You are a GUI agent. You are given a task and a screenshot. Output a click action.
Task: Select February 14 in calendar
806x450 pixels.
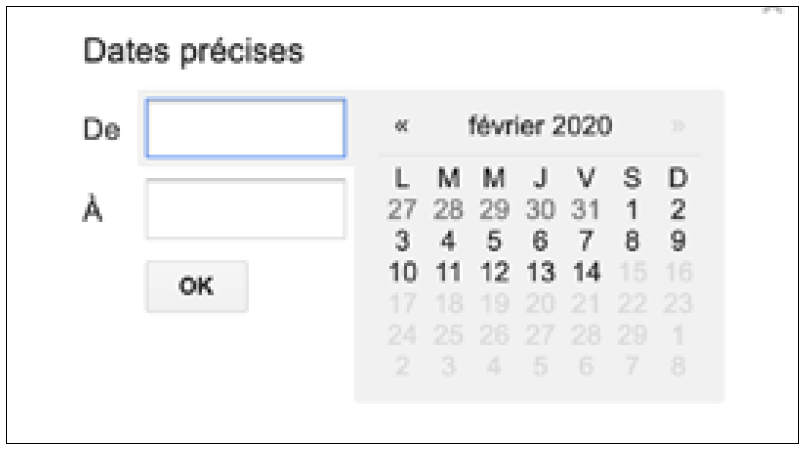(x=586, y=272)
